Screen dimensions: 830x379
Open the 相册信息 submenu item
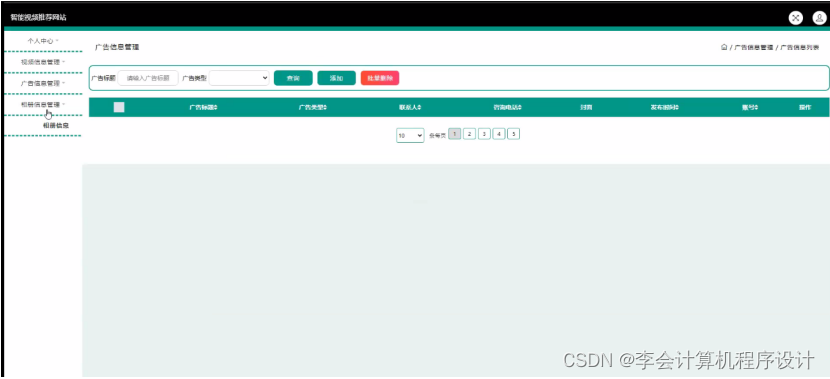tap(56, 125)
